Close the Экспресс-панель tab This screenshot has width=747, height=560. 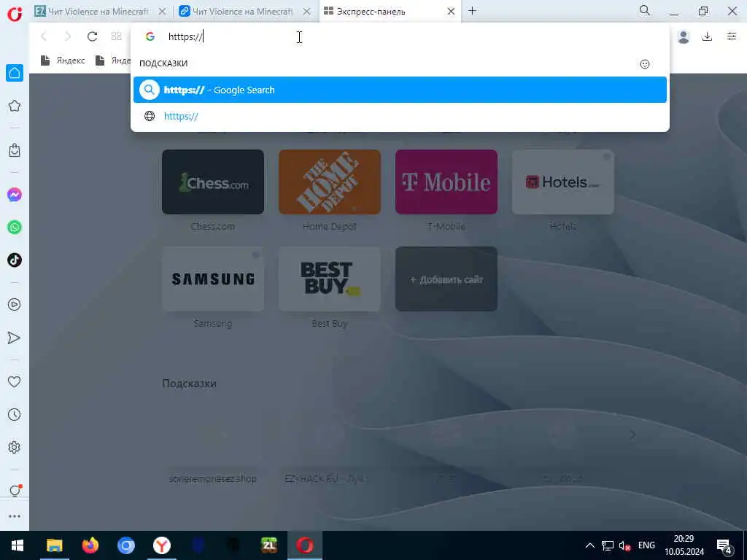[451, 11]
